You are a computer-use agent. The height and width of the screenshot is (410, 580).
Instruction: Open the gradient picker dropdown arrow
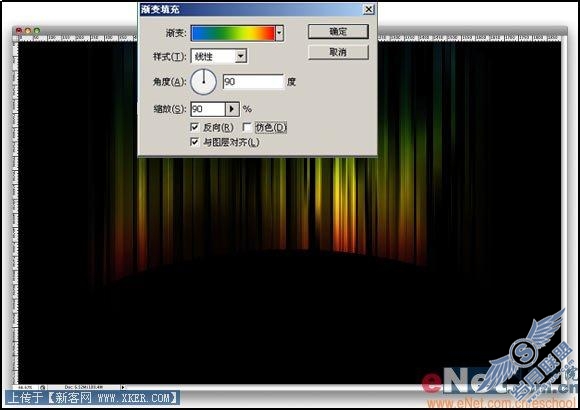pos(280,33)
